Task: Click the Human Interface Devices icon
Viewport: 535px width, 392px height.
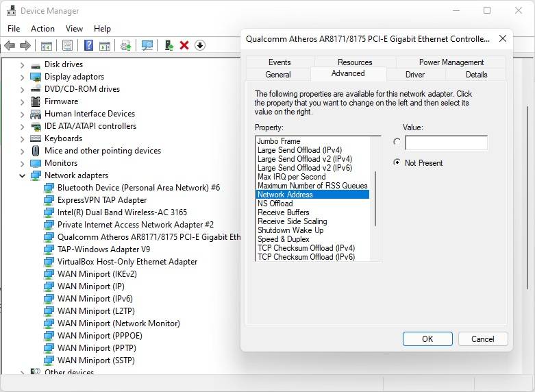Action: pyautogui.click(x=36, y=114)
